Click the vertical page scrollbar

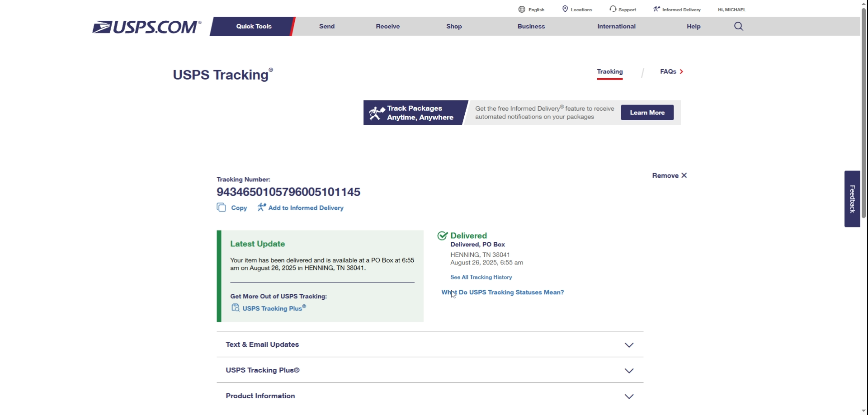coord(864,113)
